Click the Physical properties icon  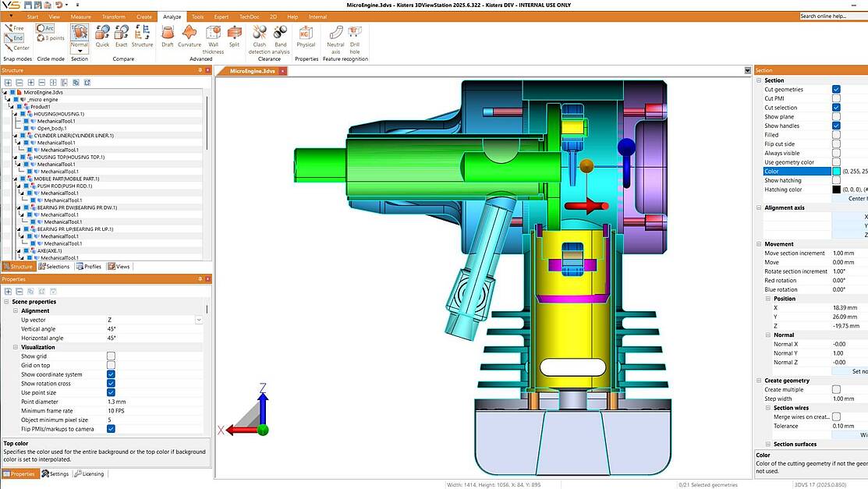[306, 33]
